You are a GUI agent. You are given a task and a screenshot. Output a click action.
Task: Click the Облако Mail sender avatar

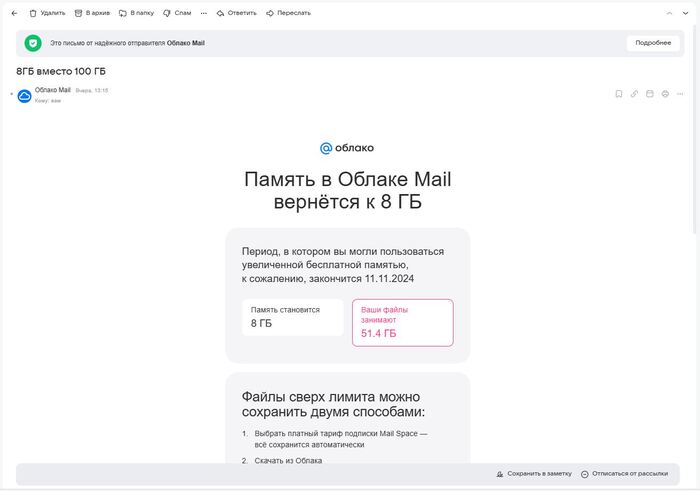[25, 96]
